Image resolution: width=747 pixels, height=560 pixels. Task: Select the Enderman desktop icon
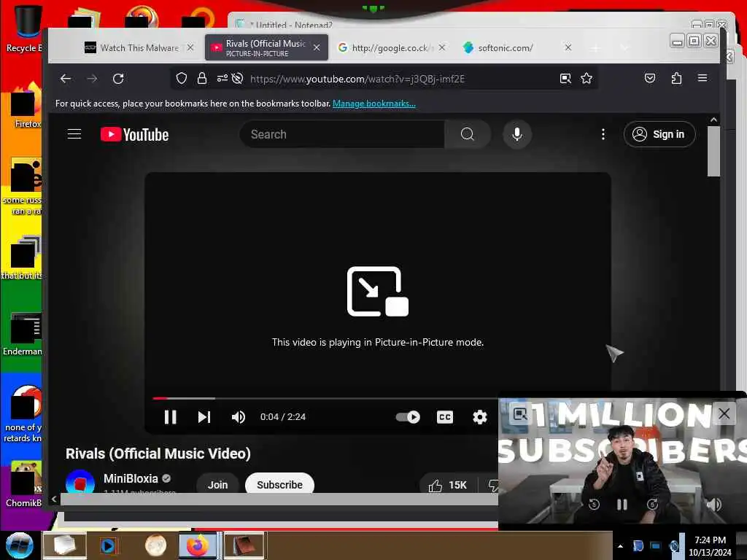tap(23, 334)
